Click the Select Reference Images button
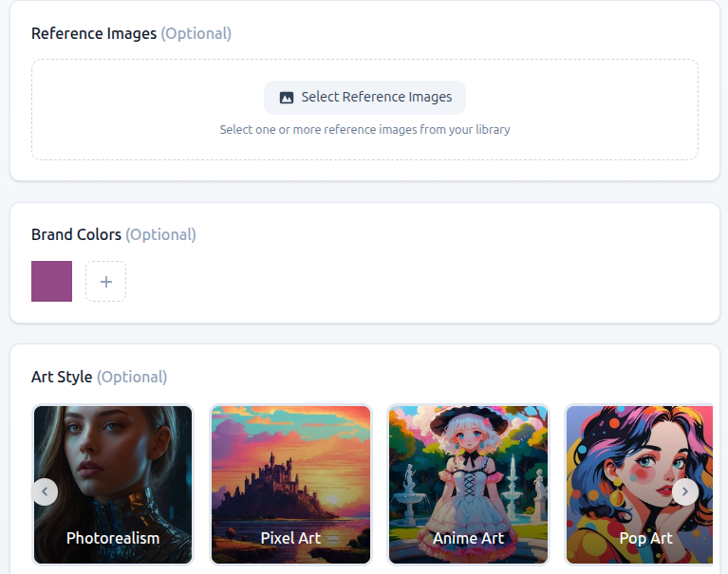Image resolution: width=728 pixels, height=574 pixels. [364, 98]
